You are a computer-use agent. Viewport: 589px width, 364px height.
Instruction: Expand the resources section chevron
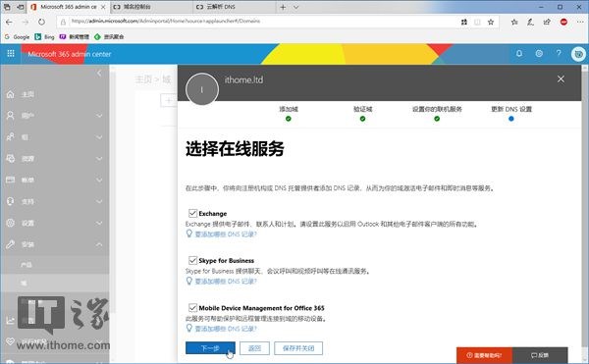point(99,159)
